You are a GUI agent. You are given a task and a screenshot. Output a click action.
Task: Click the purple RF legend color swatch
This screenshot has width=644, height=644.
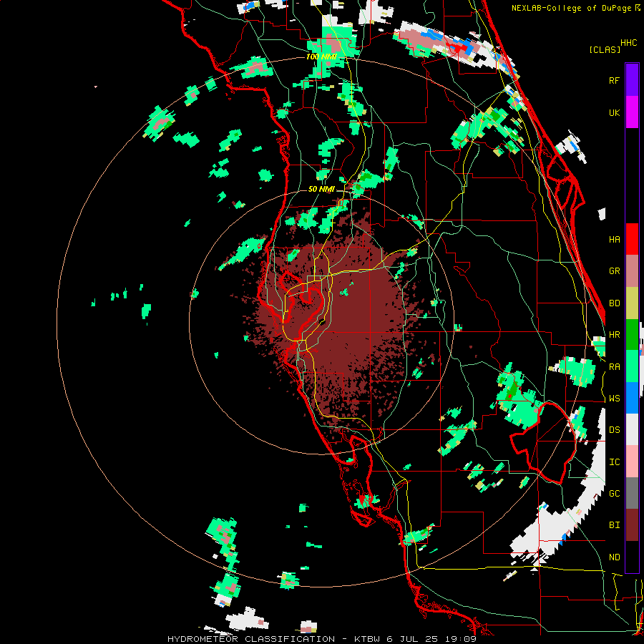pyautogui.click(x=632, y=80)
